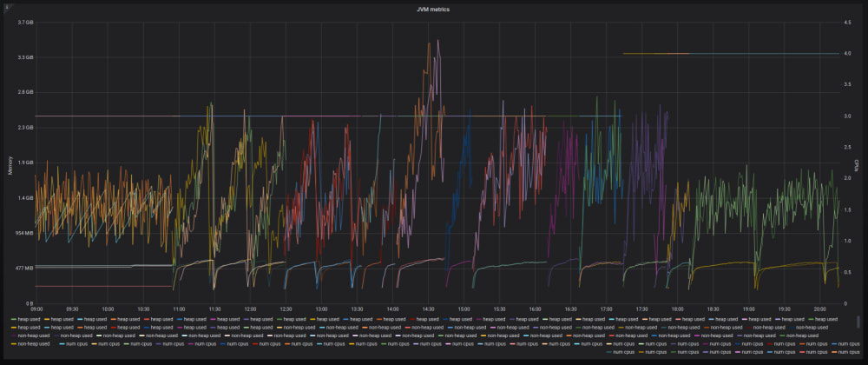This screenshot has width=868, height=365.
Task: Click the 18:30 time axis label
Action: coord(713,309)
